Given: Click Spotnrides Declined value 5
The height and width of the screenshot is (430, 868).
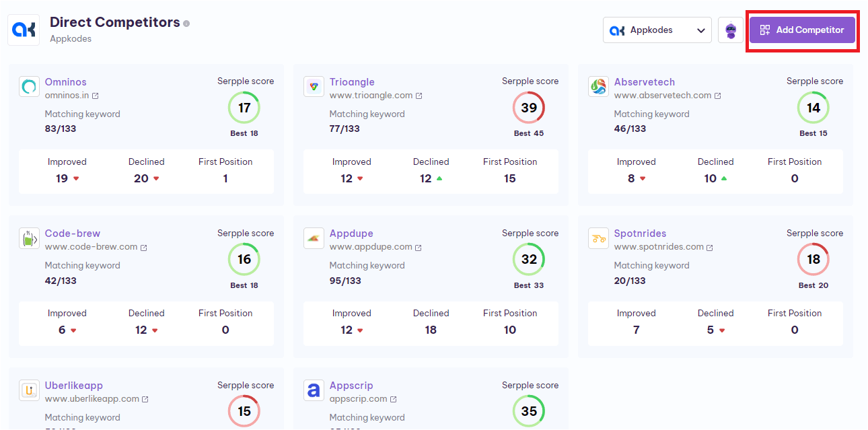Looking at the screenshot, I should click(x=711, y=330).
